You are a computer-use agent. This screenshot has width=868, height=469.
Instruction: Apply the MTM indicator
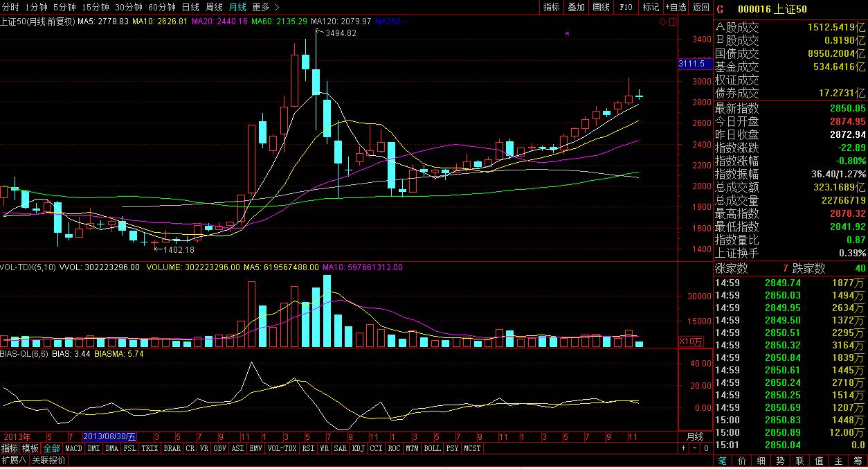tap(412, 448)
